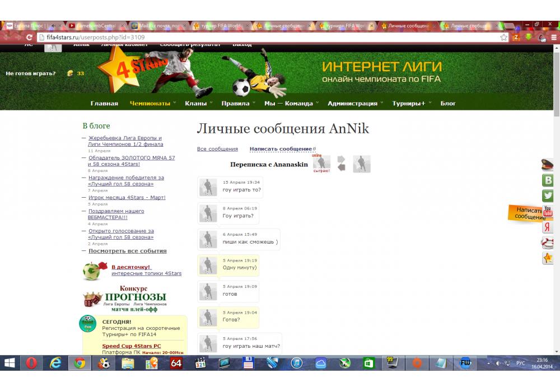560x392 pixels.
Task: Open the YouTube sidebar icon
Action: point(547,211)
